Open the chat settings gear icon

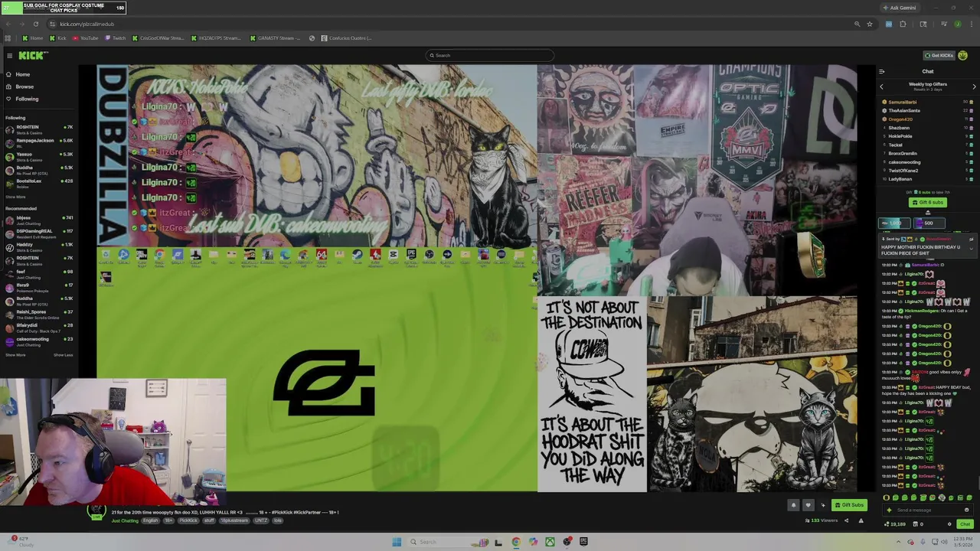(x=949, y=524)
